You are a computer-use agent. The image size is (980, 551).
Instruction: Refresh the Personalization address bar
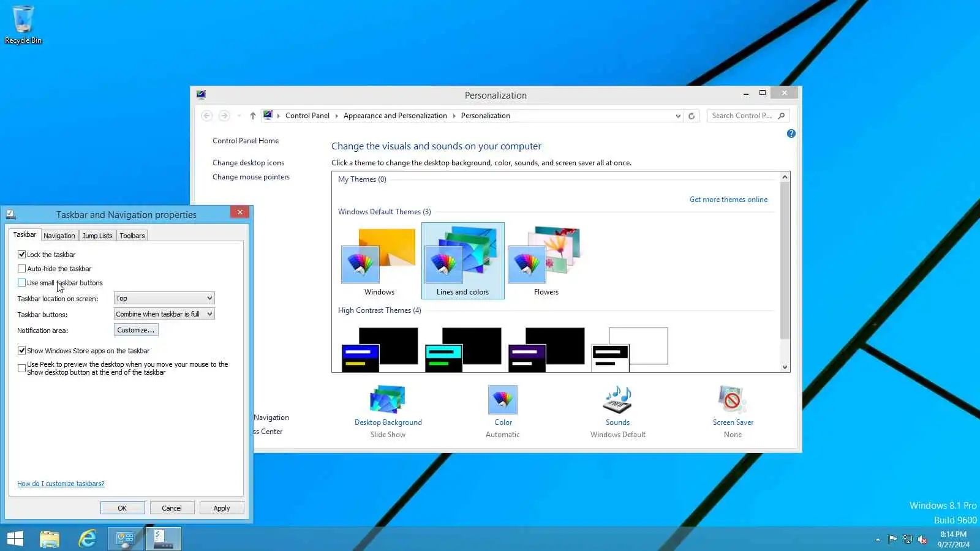692,116
